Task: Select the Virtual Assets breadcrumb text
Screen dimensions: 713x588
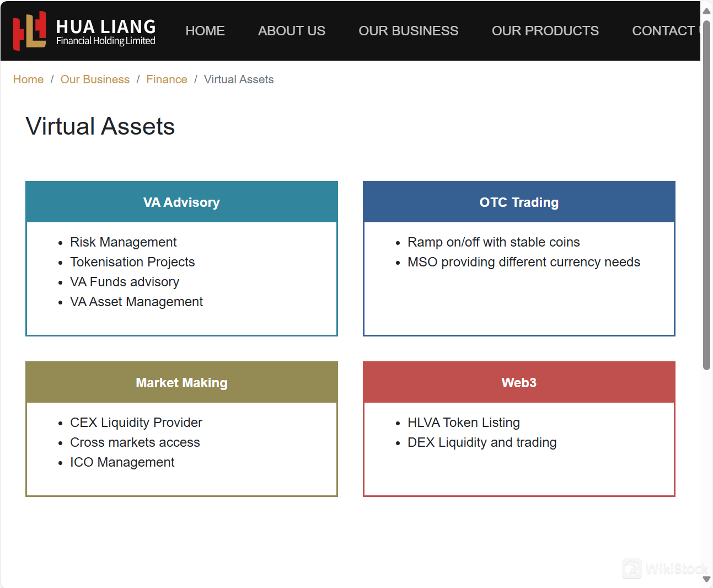Action: click(238, 79)
